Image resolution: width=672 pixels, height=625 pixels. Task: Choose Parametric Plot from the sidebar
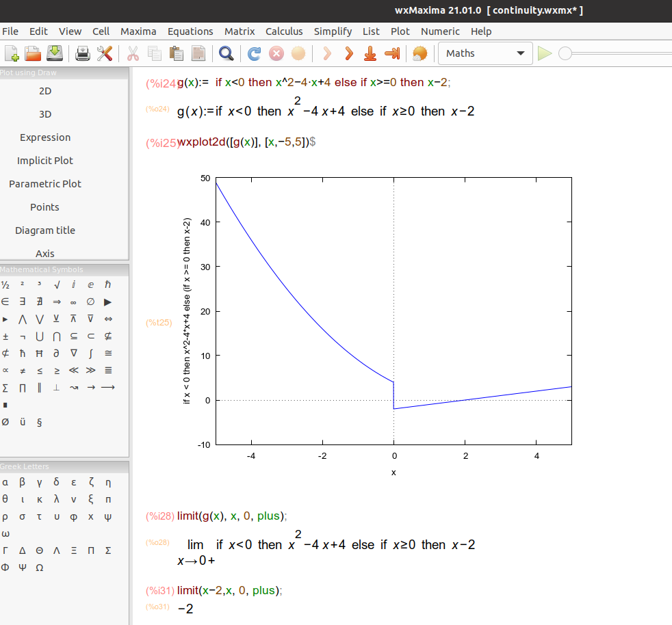pyautogui.click(x=45, y=183)
